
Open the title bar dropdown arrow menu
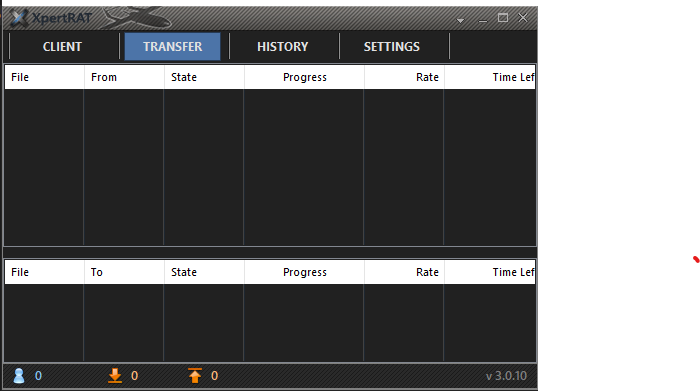(460, 21)
